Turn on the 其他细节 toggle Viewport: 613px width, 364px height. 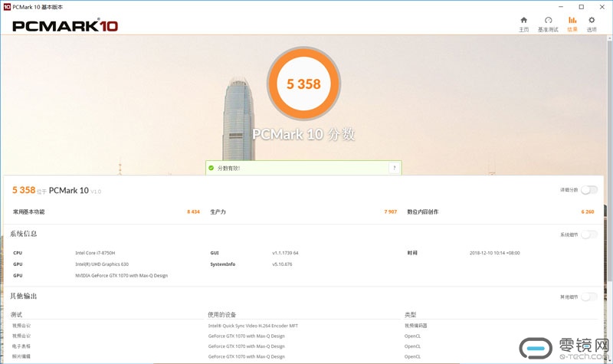[588, 297]
